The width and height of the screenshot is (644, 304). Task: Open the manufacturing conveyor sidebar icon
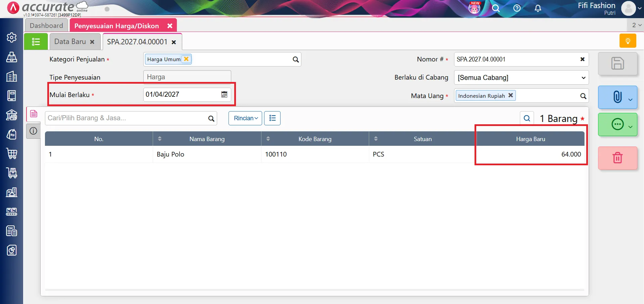tap(12, 212)
